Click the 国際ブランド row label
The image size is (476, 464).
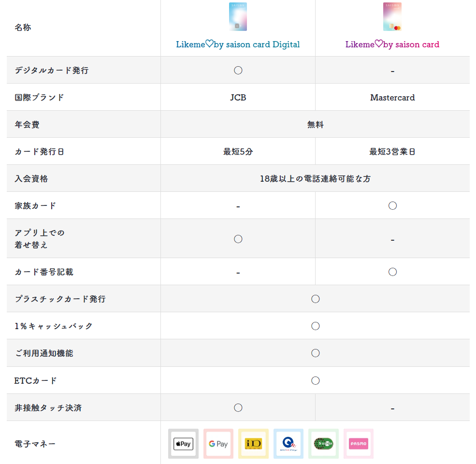tap(40, 98)
